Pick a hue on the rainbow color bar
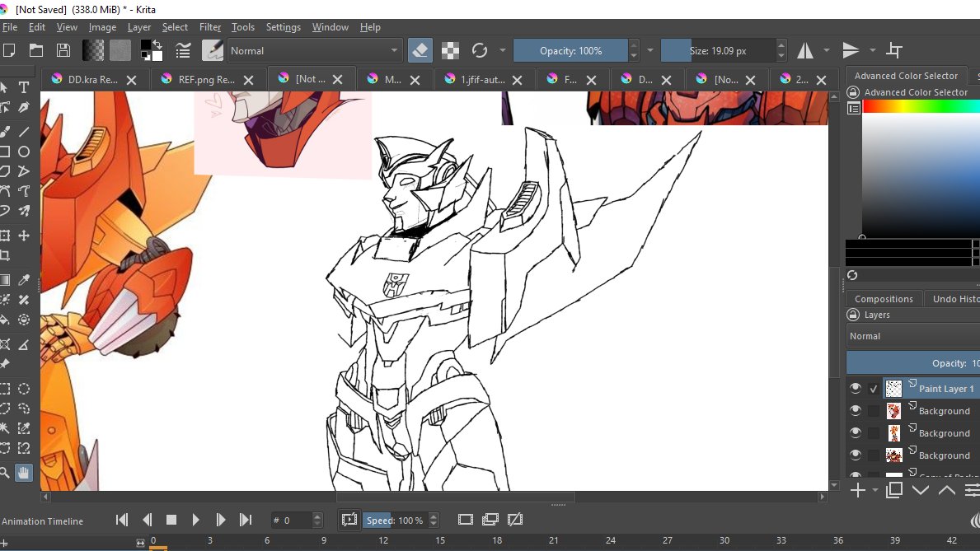Image resolution: width=980 pixels, height=551 pixels. point(921,107)
